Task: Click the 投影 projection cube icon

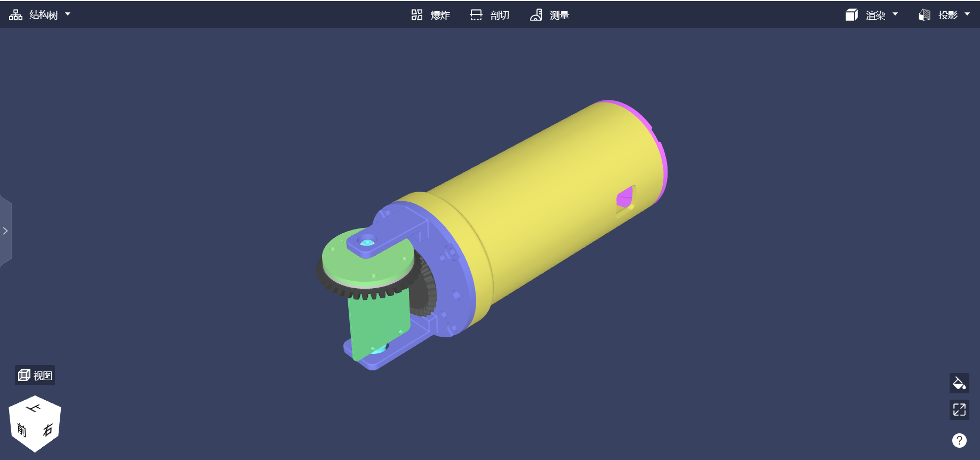Action: [x=925, y=15]
